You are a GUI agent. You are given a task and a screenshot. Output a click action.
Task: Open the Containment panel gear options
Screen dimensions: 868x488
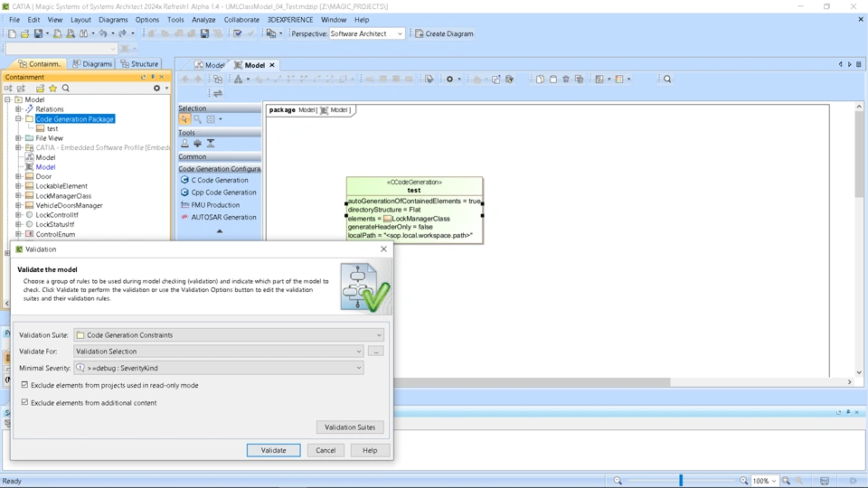coord(156,88)
